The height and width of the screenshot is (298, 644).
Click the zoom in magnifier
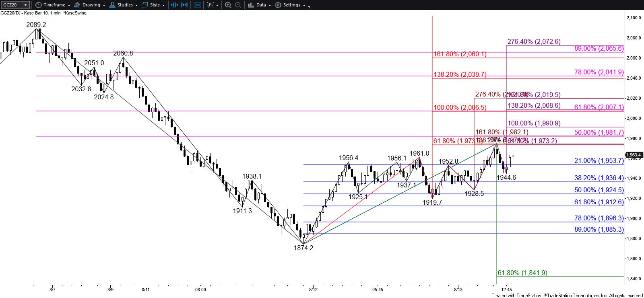[228, 5]
